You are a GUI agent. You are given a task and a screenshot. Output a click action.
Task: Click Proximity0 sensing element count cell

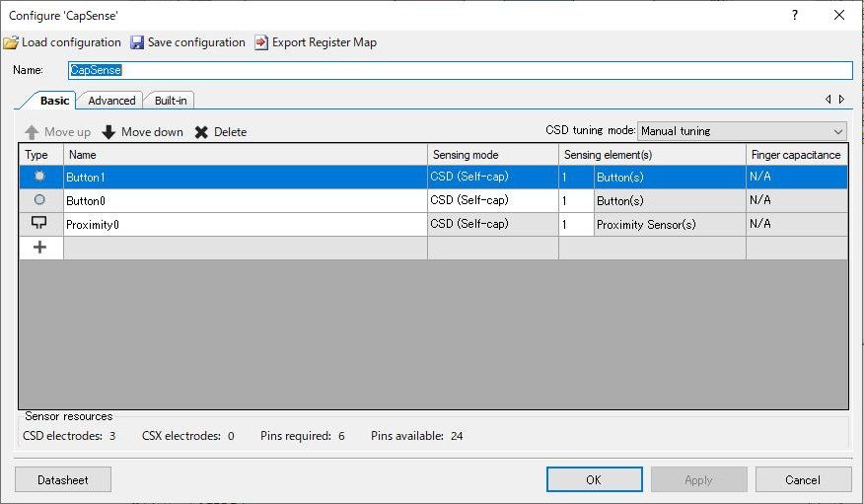(x=576, y=224)
